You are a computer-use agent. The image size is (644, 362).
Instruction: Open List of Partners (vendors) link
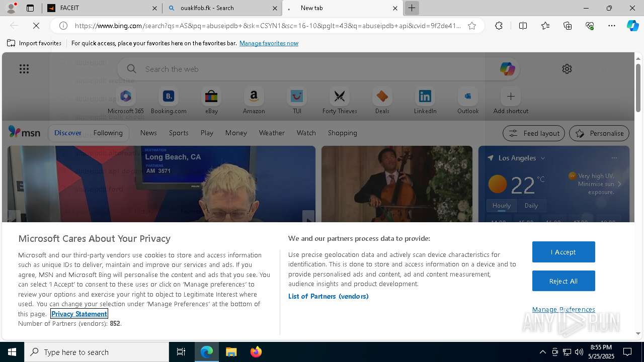pos(328,296)
